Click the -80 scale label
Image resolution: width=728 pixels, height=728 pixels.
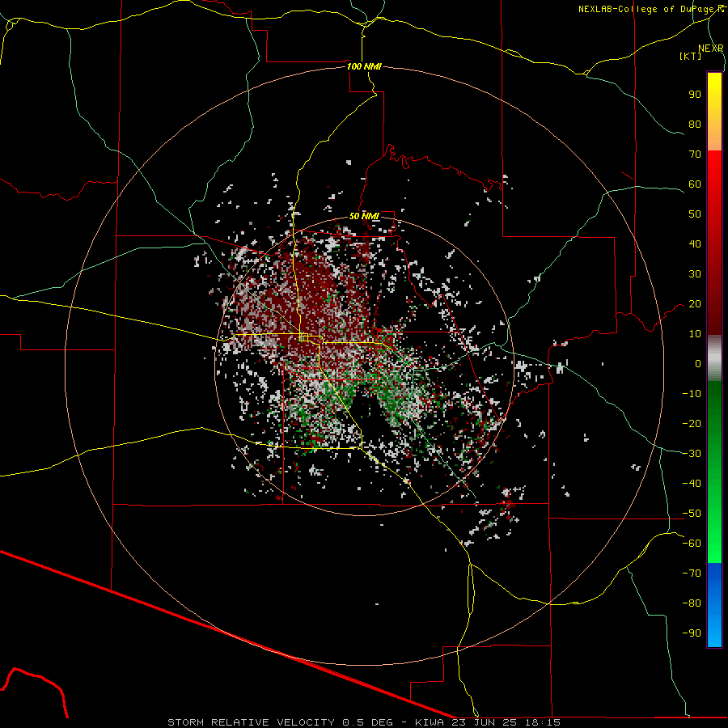[692, 603]
